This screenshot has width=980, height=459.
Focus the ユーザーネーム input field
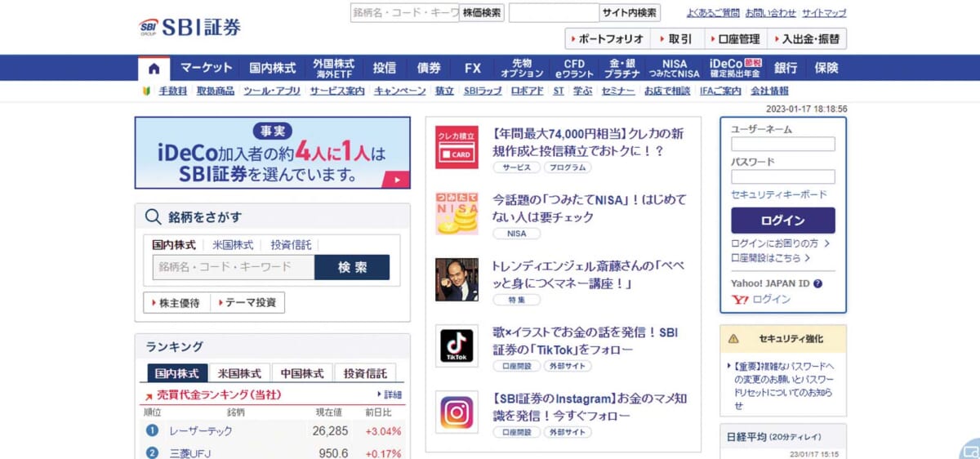(782, 144)
